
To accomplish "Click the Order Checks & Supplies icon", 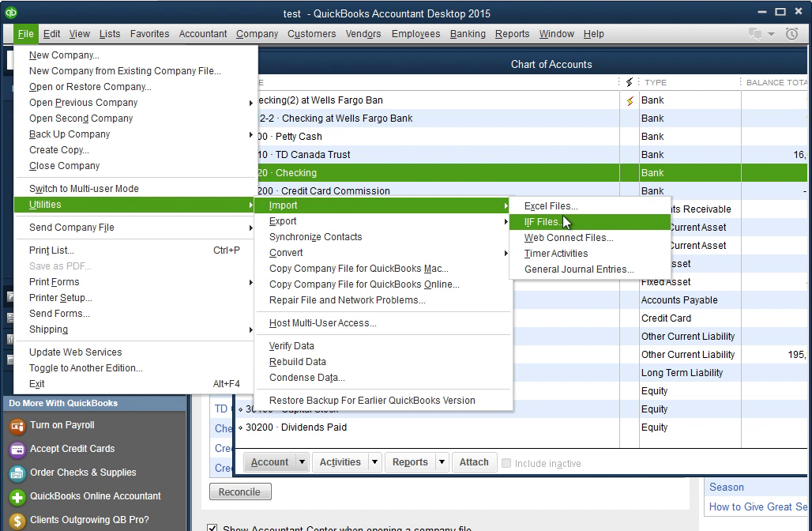I will pos(17,473).
